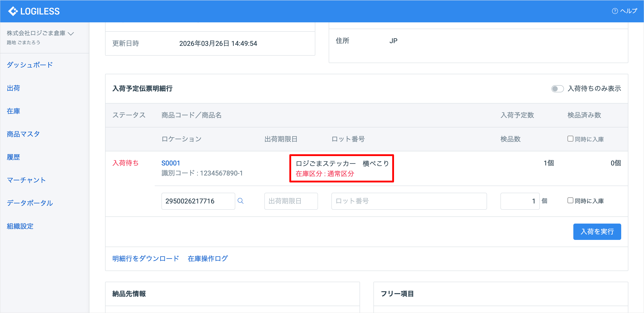Go to 在庫 in the sidebar
644x313 pixels.
tap(13, 111)
